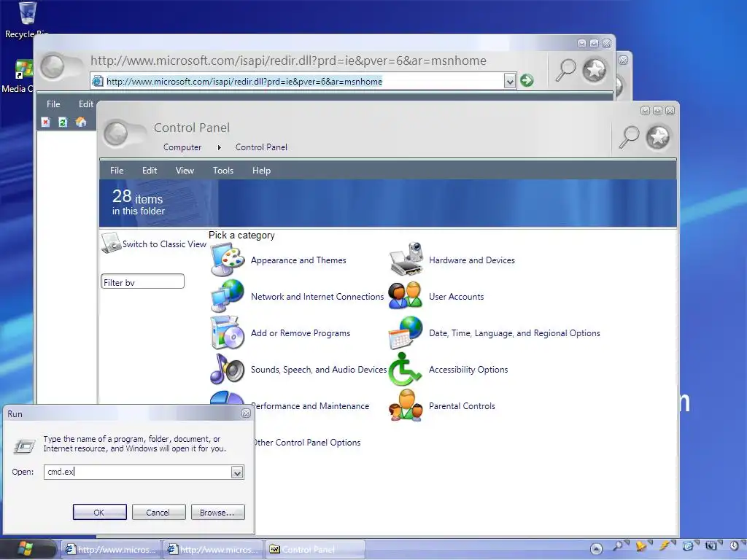Click the Switch to Classic View icon
Screen dimensions: 747x560
pos(111,243)
